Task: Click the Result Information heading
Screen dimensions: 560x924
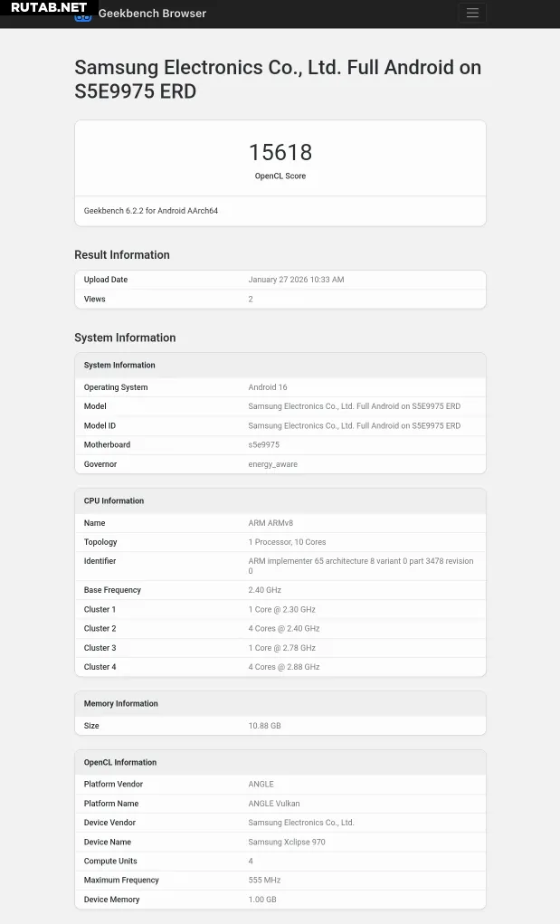Action: point(122,255)
